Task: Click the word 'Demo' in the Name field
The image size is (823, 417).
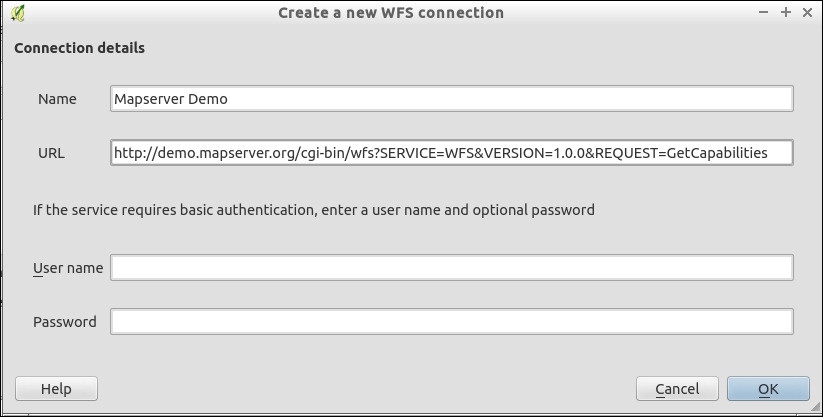Action: point(208,99)
